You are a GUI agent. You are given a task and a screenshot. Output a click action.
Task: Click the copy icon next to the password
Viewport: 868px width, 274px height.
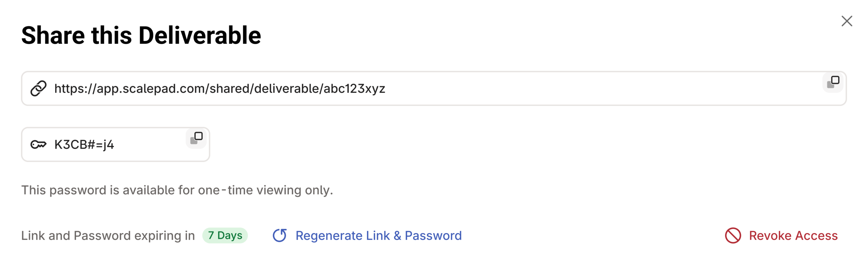click(196, 138)
